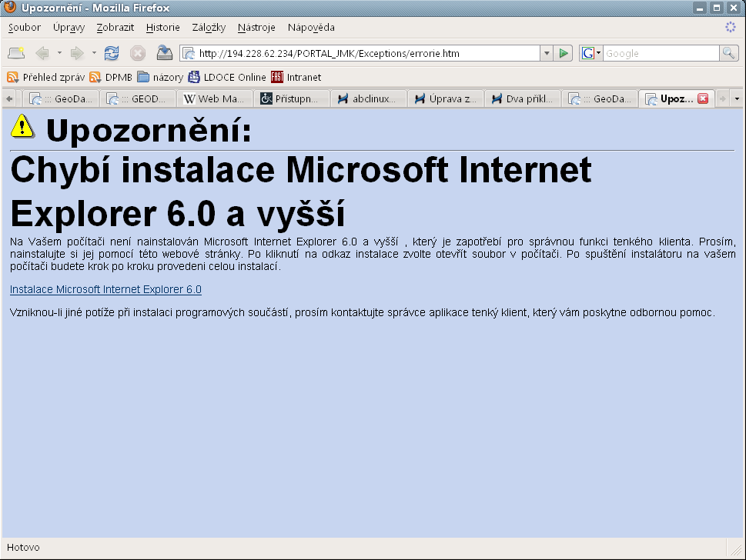Image resolution: width=746 pixels, height=560 pixels.
Task: Open the list all tabs dropdown
Action: [x=737, y=99]
